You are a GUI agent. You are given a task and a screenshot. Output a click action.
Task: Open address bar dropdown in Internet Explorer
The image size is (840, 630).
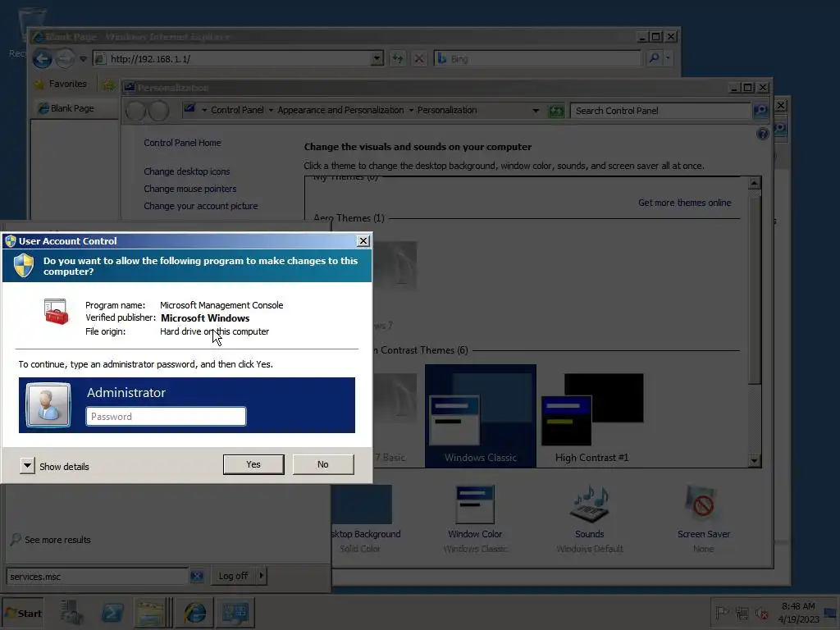coord(377,58)
